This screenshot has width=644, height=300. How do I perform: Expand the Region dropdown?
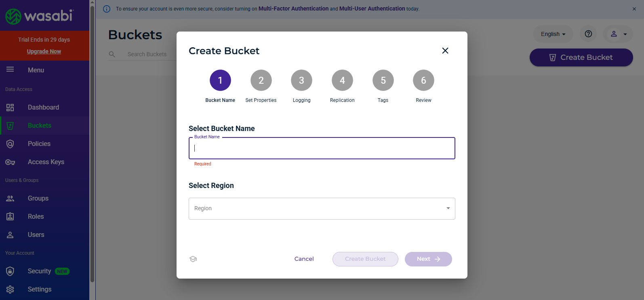click(x=322, y=209)
